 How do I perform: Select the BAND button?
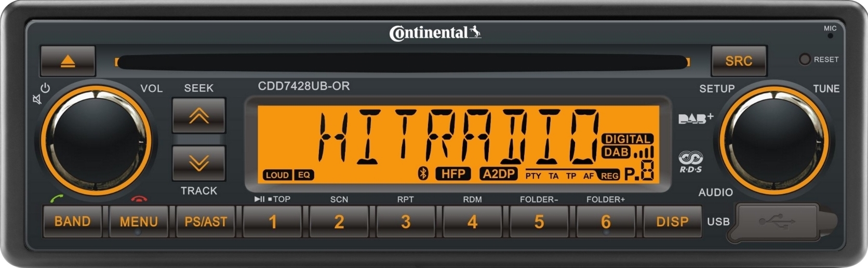pyautogui.click(x=72, y=222)
